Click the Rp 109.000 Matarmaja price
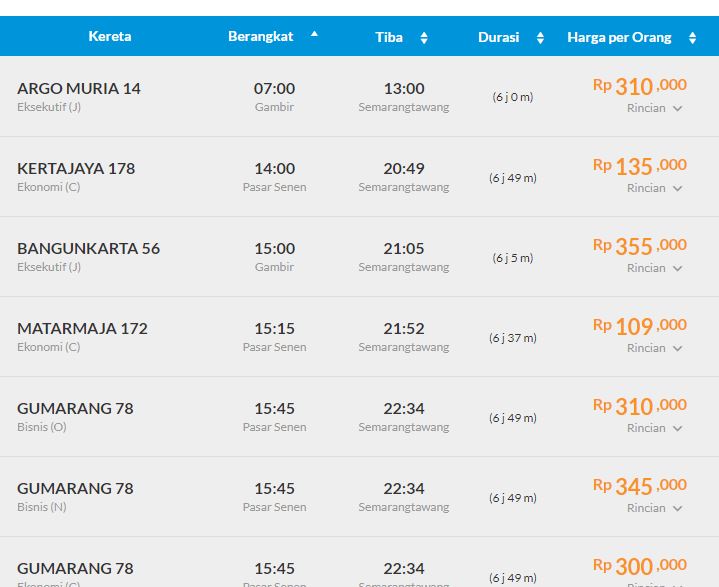 pos(639,326)
